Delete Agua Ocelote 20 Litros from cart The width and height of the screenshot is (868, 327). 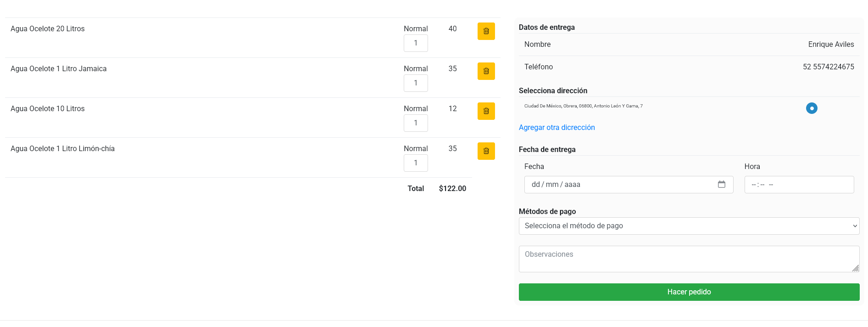pyautogui.click(x=486, y=31)
